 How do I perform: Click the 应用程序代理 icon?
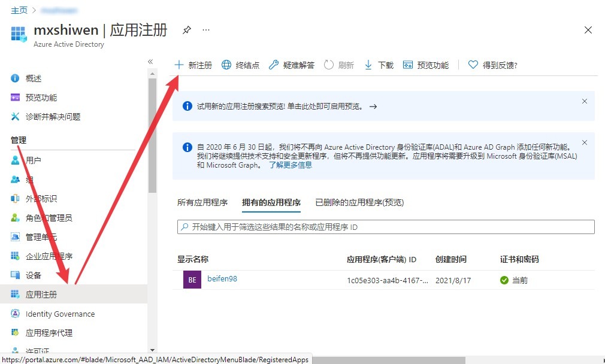[x=15, y=332]
